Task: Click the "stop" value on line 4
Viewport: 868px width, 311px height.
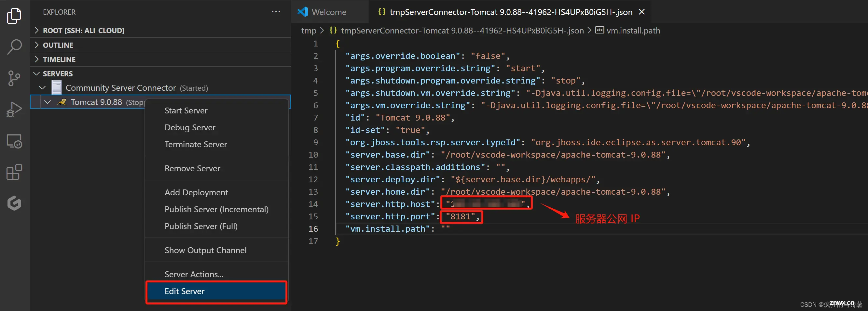Action: (566, 81)
